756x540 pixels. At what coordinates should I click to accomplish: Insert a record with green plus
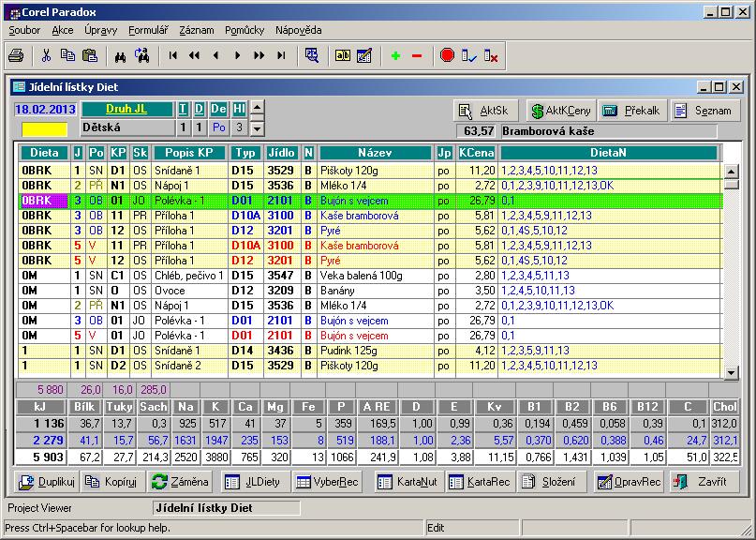coord(396,56)
